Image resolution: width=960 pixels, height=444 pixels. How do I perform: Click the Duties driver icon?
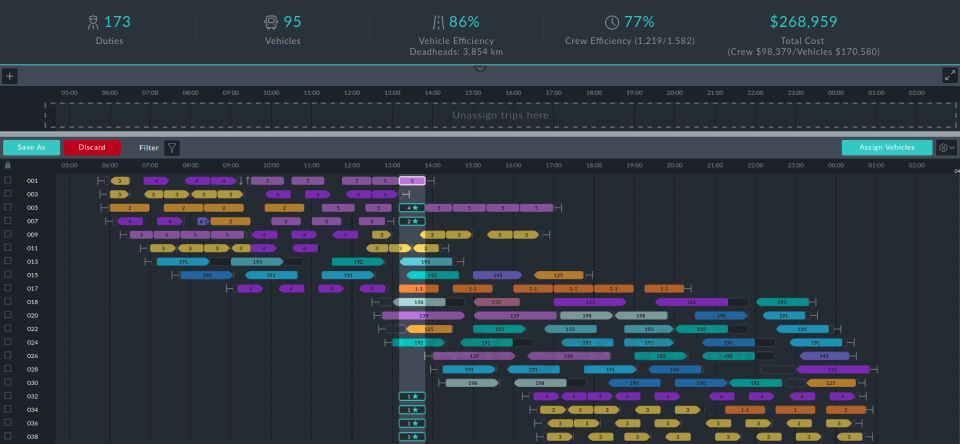pos(93,22)
